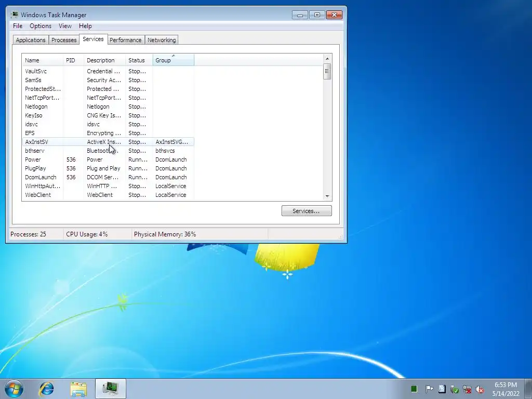Click the AxInstSVG... group cell
The image size is (532, 399).
(171, 142)
